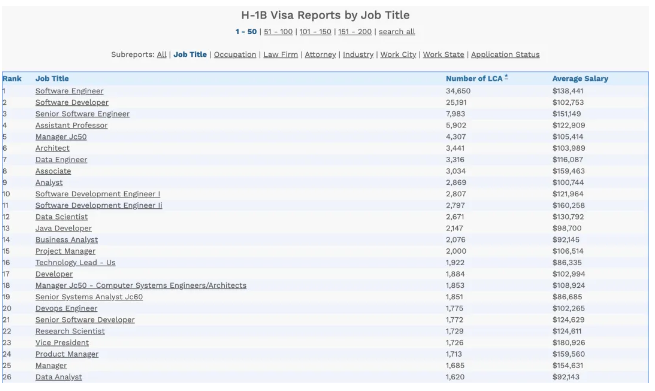Switch to the Occupation subreport
Screen dimensions: 655x391
235,54
